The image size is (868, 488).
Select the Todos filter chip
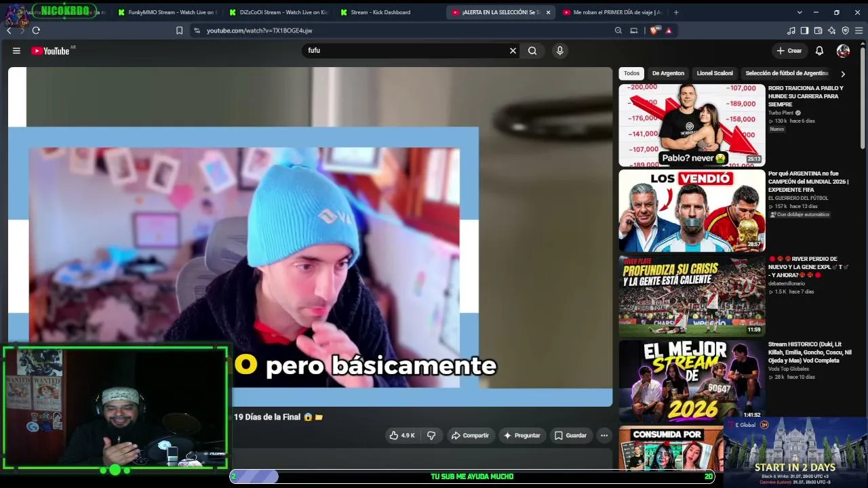click(631, 73)
